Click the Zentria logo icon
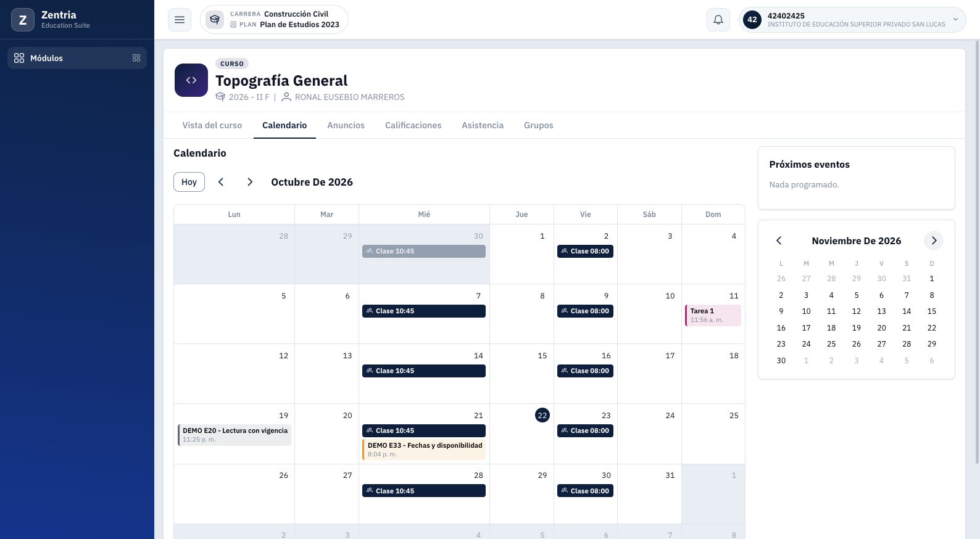 [23, 20]
